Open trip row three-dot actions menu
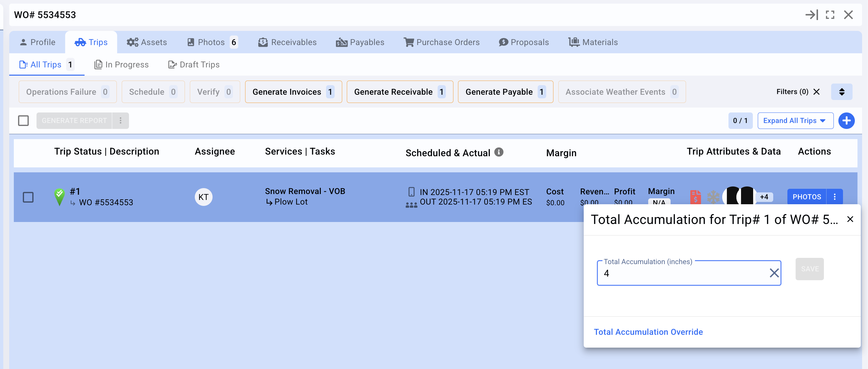Viewport: 868px width, 369px height. (x=835, y=197)
